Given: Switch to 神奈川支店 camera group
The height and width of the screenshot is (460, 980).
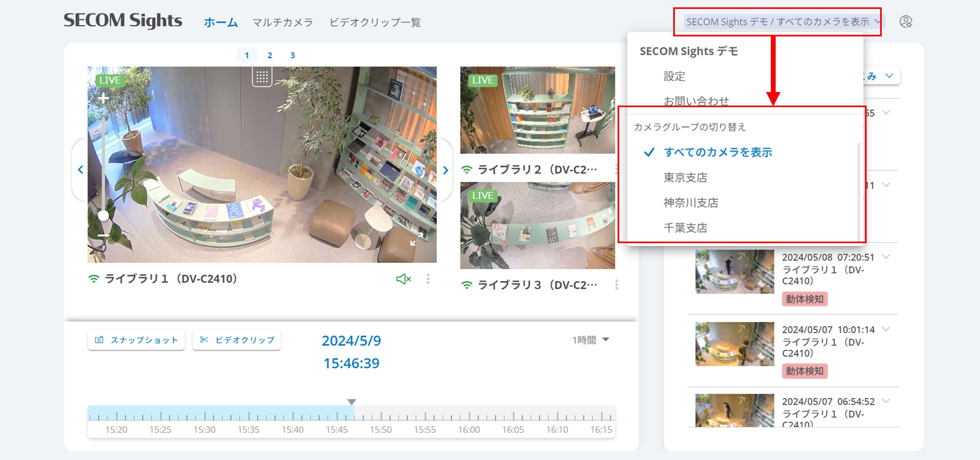Looking at the screenshot, I should 691,203.
